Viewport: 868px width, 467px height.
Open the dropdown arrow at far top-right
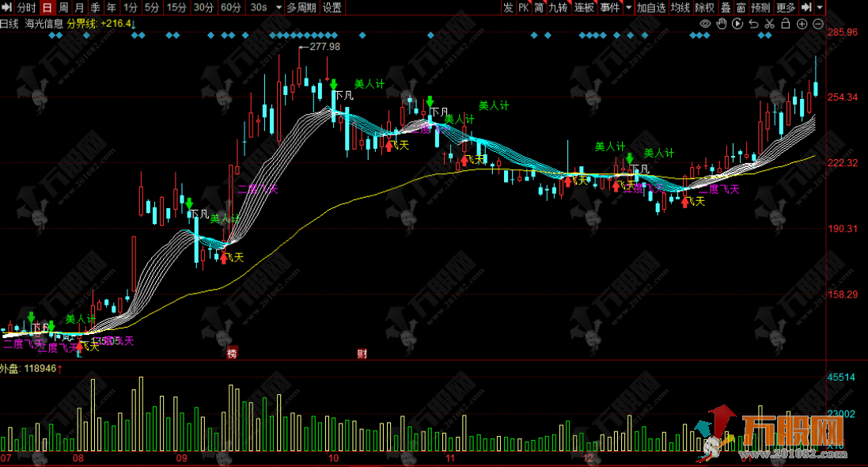point(820,8)
